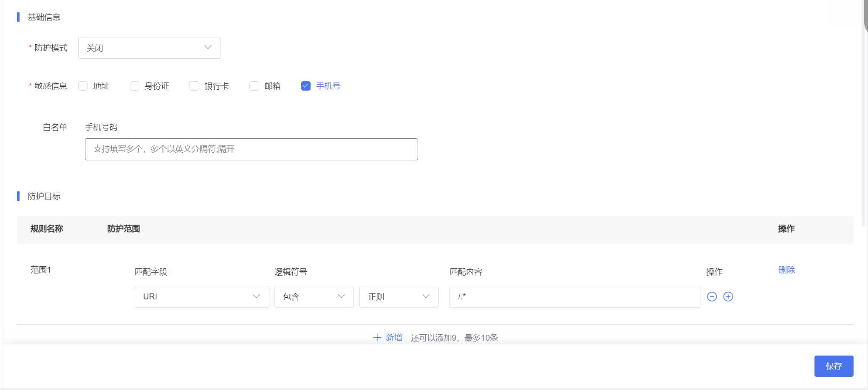Image resolution: width=868 pixels, height=390 pixels.
Task: Click 新增 to add a new rule
Action: coord(393,338)
